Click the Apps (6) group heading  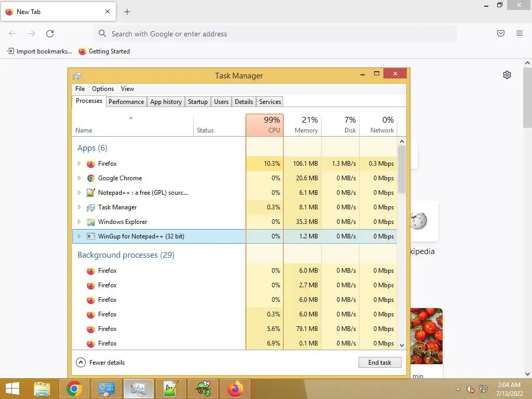click(x=92, y=148)
